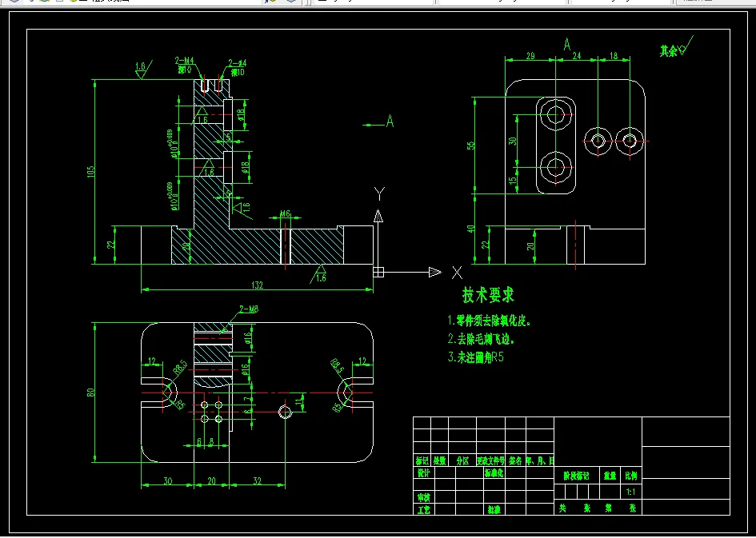This screenshot has height=538, width=756.
Task: Click the 2-M4 hole callout
Action: click(184, 61)
